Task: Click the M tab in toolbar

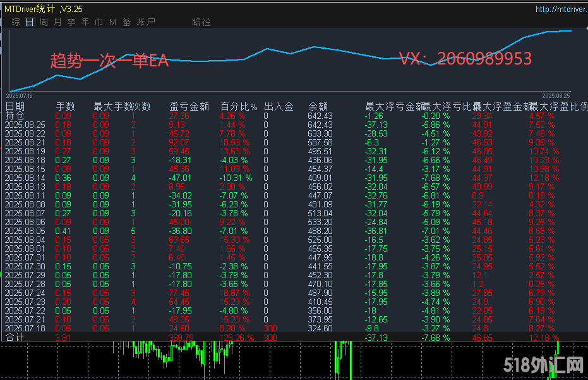Action: [112, 22]
